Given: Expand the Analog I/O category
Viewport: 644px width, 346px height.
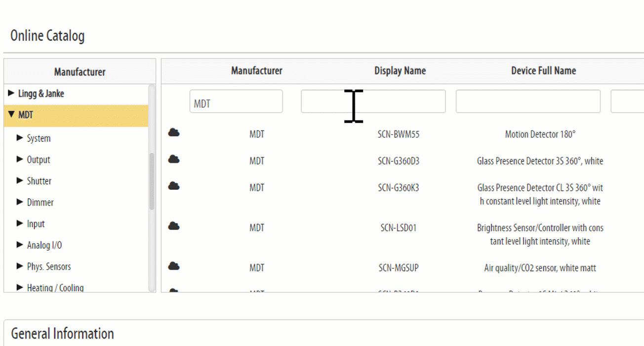Looking at the screenshot, I should click(20, 245).
